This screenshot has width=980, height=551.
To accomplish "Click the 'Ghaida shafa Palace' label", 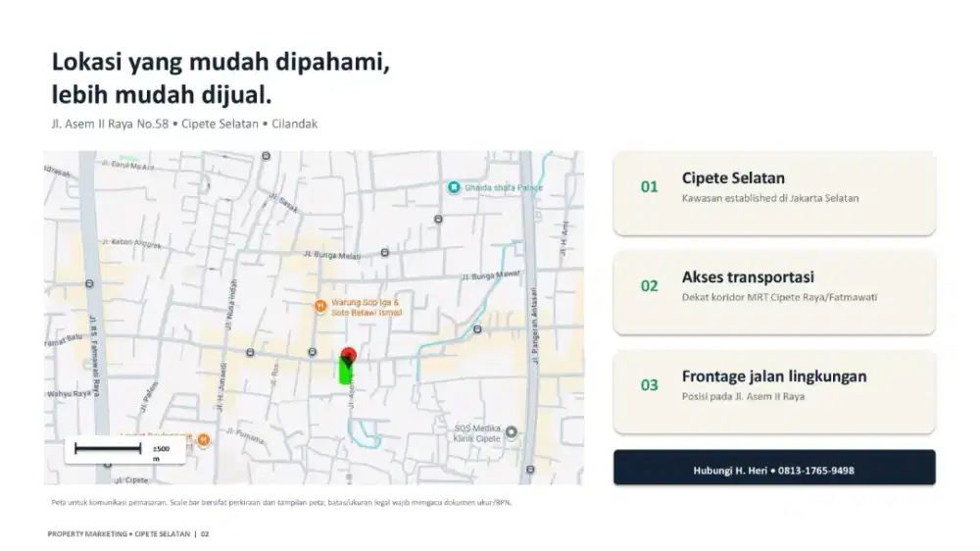I will pos(504,187).
